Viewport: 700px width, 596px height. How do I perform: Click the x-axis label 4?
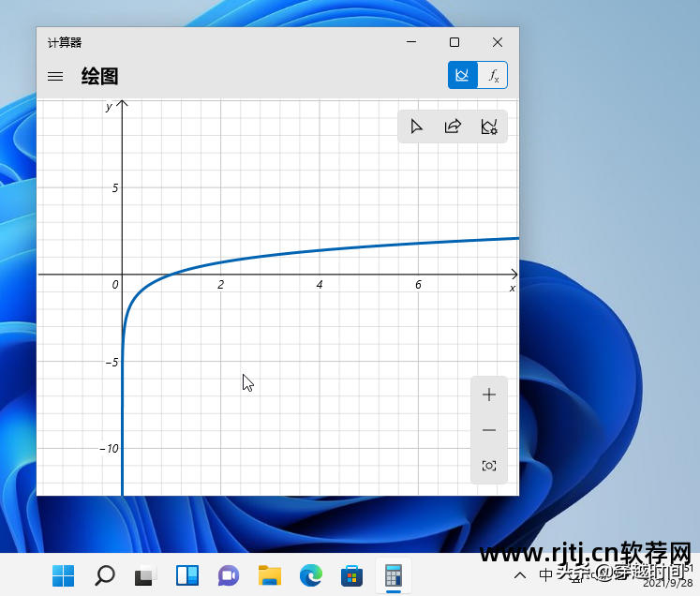click(320, 285)
